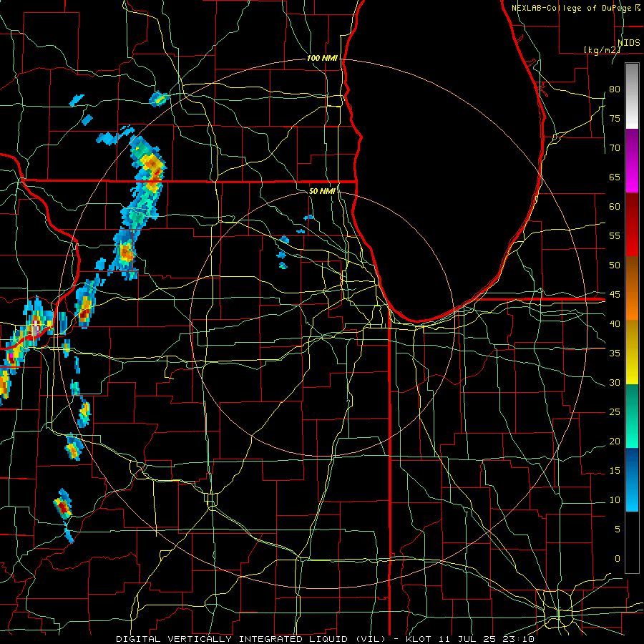Click the legend value 35
644x644 pixels.
pos(615,353)
